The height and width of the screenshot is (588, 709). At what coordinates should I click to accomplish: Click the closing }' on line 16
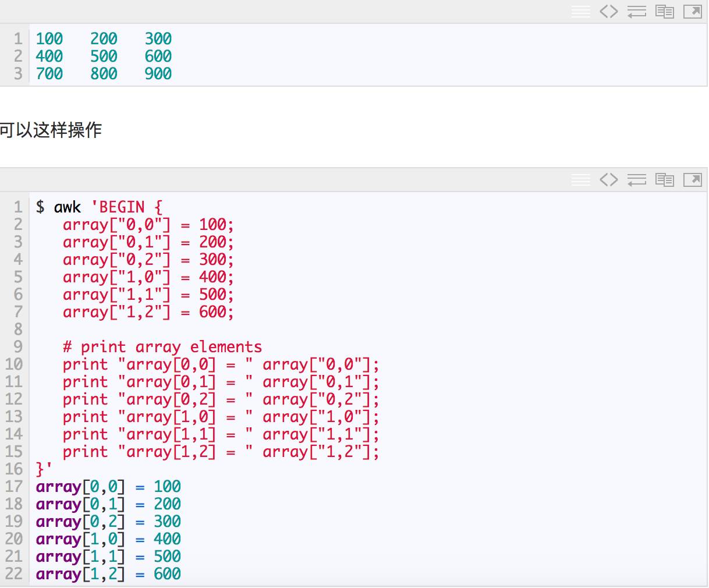44,469
